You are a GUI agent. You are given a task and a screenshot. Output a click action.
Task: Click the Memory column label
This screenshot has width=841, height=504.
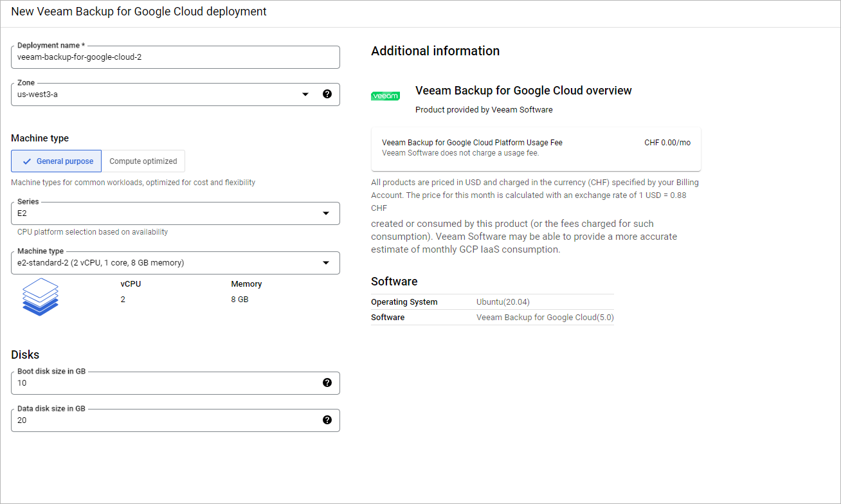[246, 284]
